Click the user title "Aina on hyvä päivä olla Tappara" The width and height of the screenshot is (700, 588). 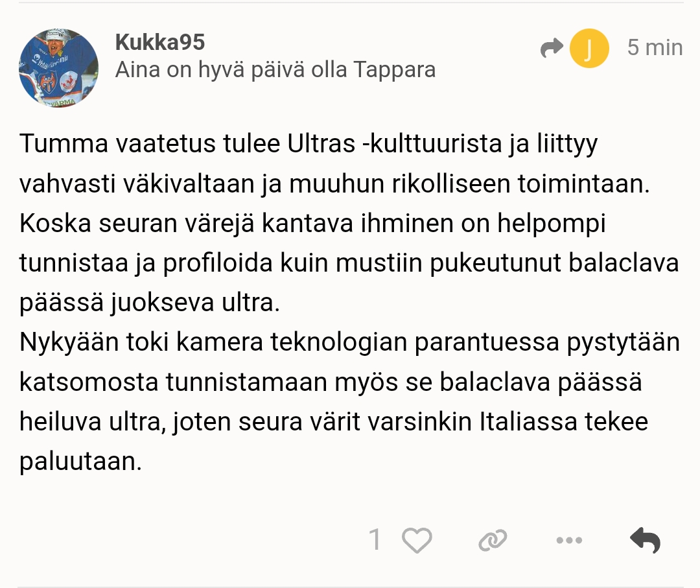(275, 70)
